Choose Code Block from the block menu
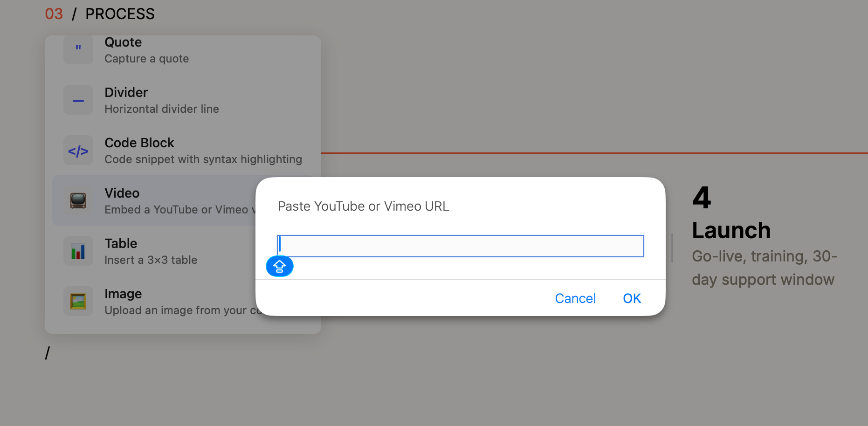The height and width of the screenshot is (426, 868). click(183, 150)
